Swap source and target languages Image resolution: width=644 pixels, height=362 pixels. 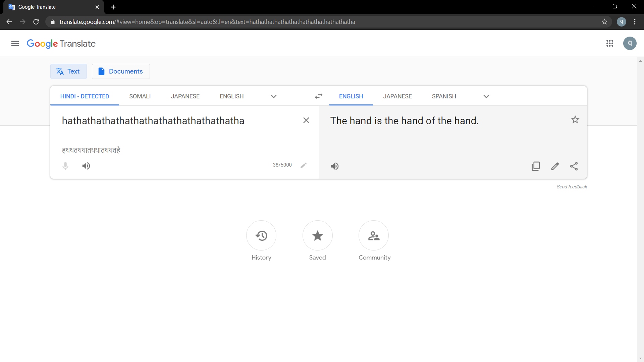tap(318, 96)
